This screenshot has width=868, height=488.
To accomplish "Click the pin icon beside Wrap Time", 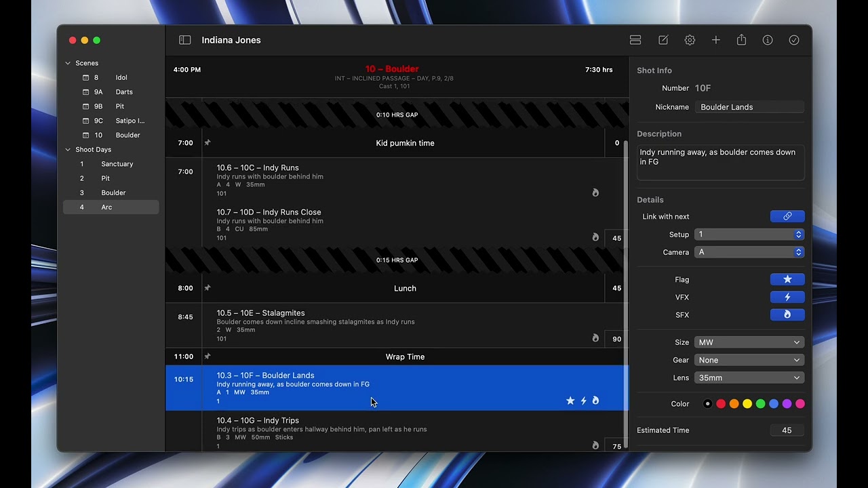I will (x=208, y=356).
